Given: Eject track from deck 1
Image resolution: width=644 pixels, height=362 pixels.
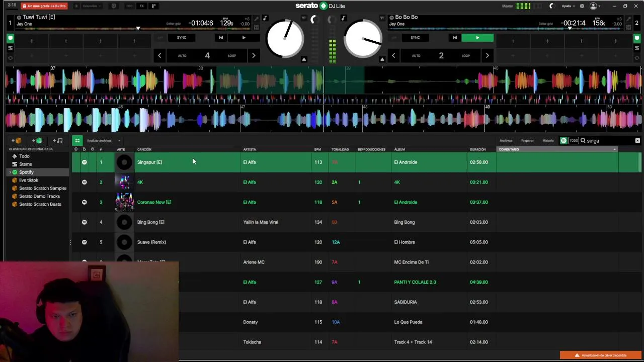Looking at the screenshot, I should tap(304, 59).
